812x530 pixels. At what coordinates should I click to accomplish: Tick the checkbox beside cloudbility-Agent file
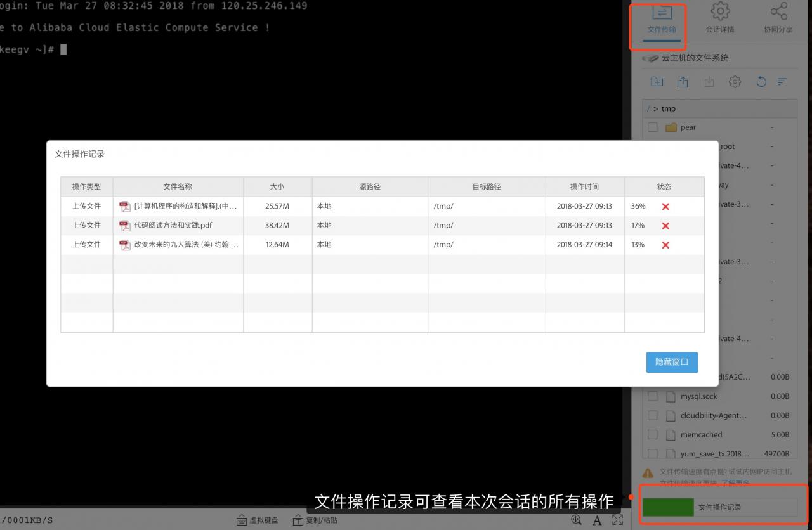pyautogui.click(x=652, y=416)
